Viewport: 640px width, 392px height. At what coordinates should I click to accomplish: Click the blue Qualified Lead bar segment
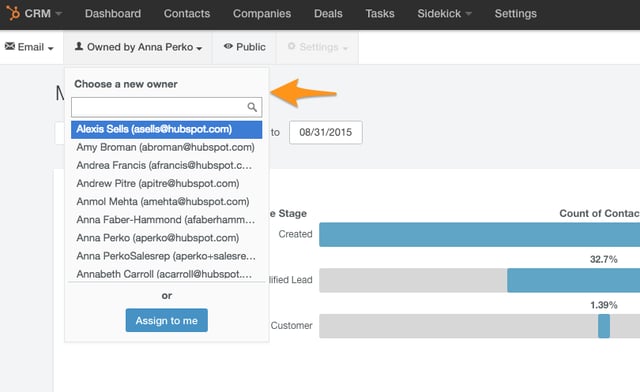[573, 280]
